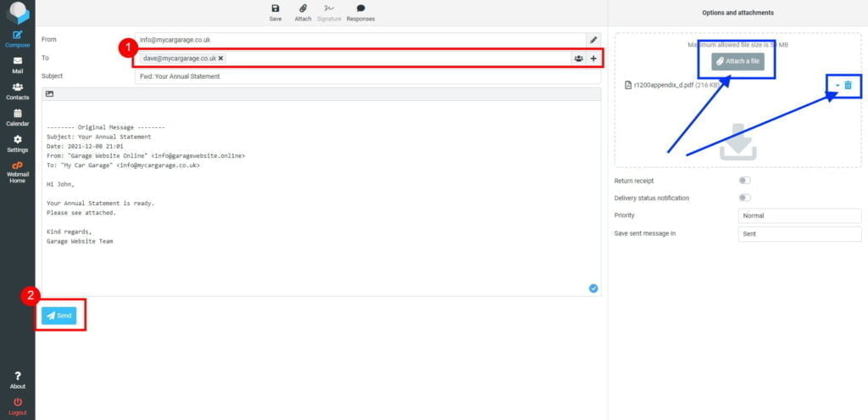Open the Responses toolbar item

360,13
